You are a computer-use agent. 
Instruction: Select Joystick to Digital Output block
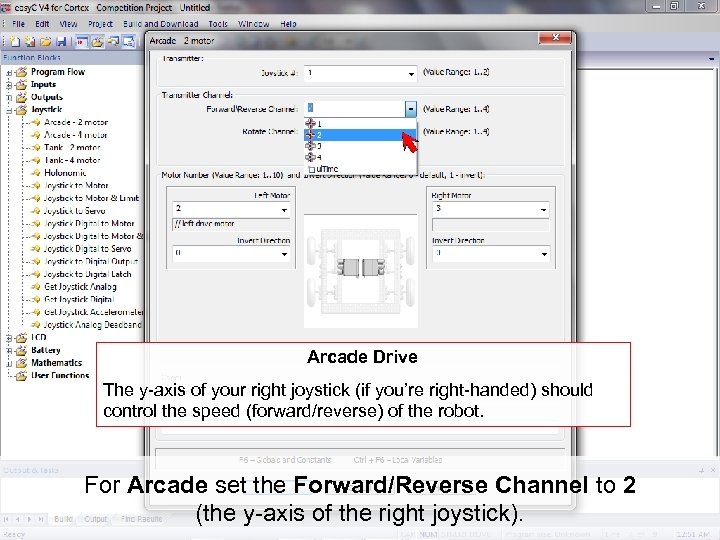90,262
